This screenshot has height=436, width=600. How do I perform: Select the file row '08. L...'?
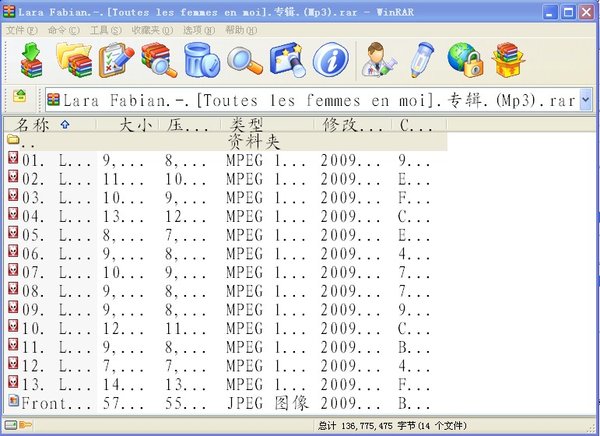[x=226, y=292]
